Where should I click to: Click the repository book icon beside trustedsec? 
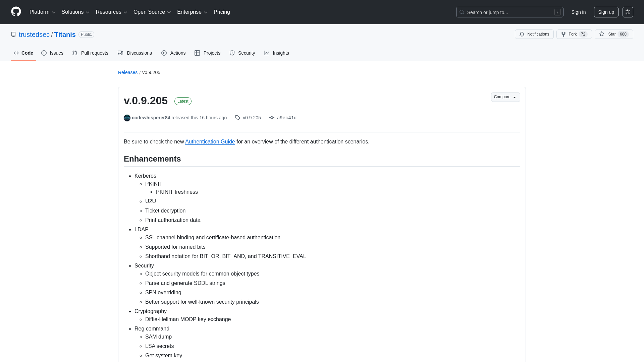click(13, 34)
